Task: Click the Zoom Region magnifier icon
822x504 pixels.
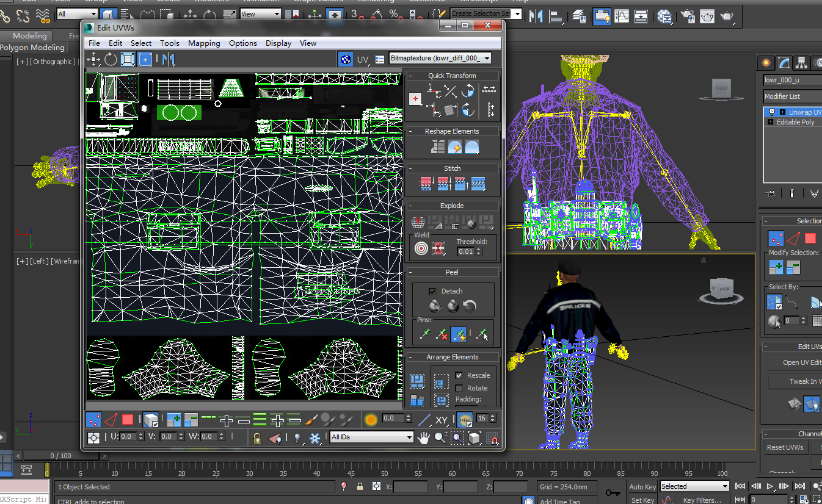Action: tap(457, 437)
